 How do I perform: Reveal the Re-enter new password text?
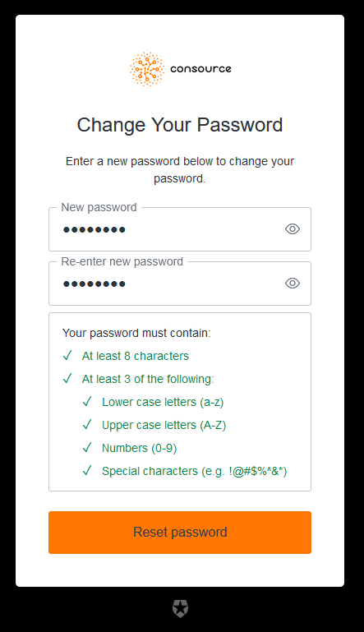coord(293,284)
